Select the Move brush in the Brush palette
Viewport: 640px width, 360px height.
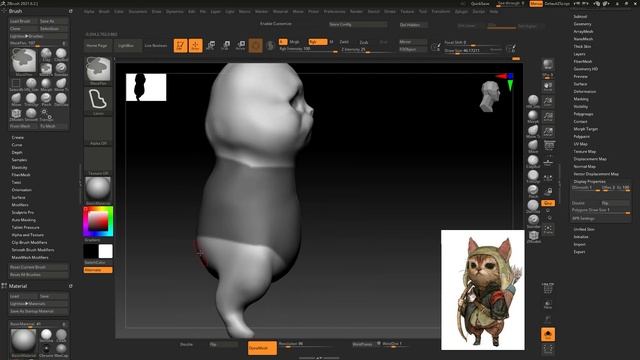coord(16,99)
